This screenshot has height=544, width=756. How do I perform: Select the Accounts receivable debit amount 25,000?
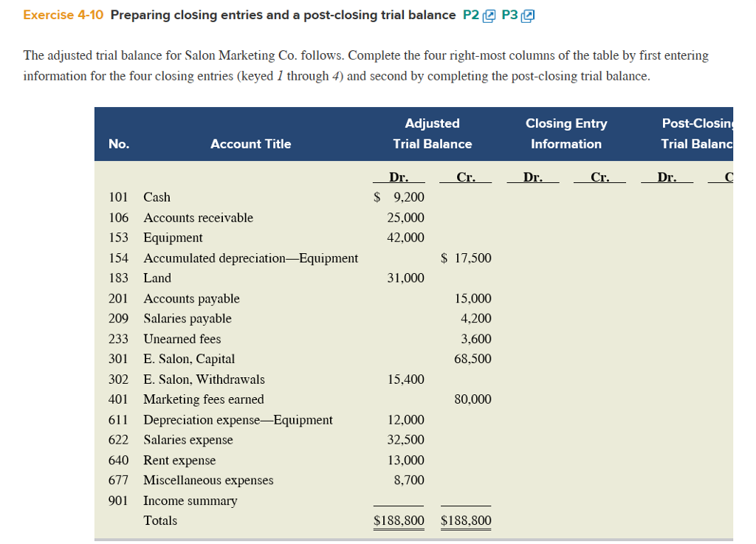406,218
